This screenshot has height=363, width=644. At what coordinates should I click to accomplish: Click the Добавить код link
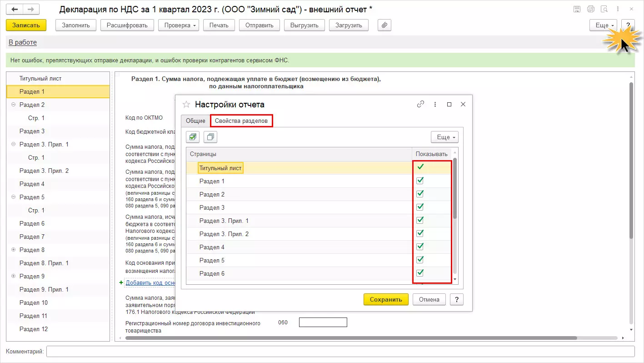click(150, 282)
